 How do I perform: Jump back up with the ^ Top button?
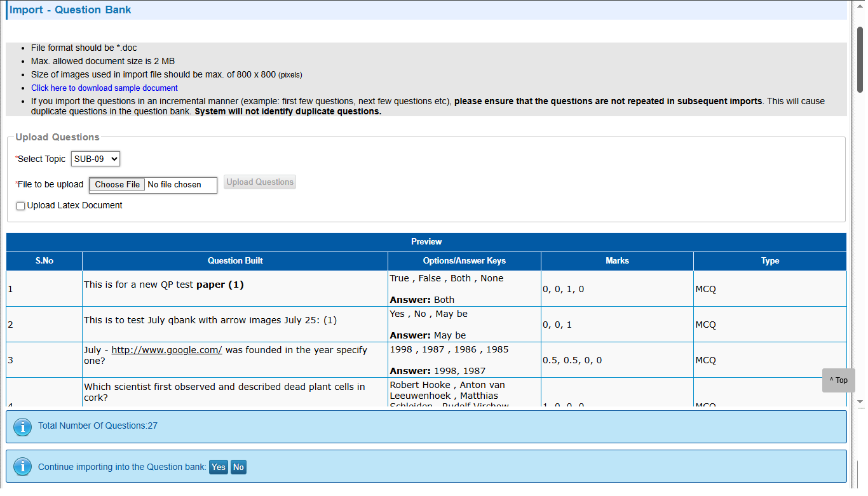click(837, 380)
